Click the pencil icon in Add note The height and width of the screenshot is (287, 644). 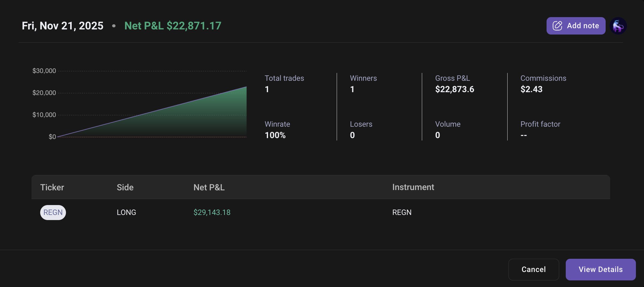pos(557,26)
